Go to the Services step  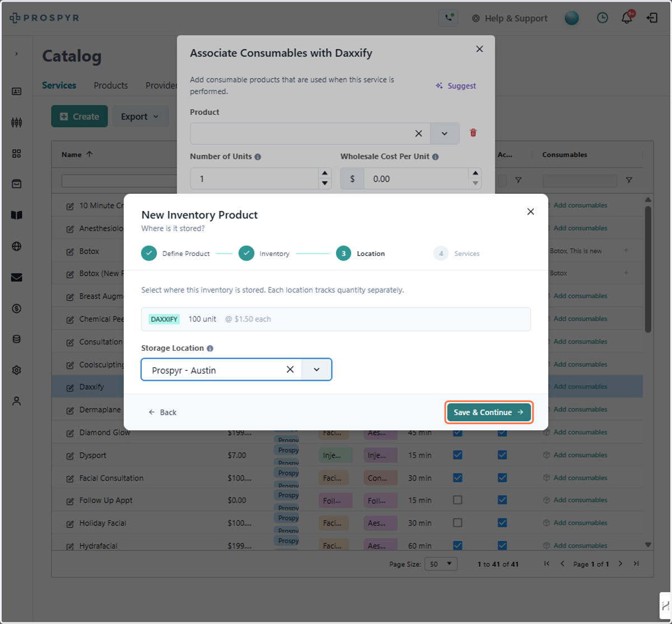coord(457,254)
